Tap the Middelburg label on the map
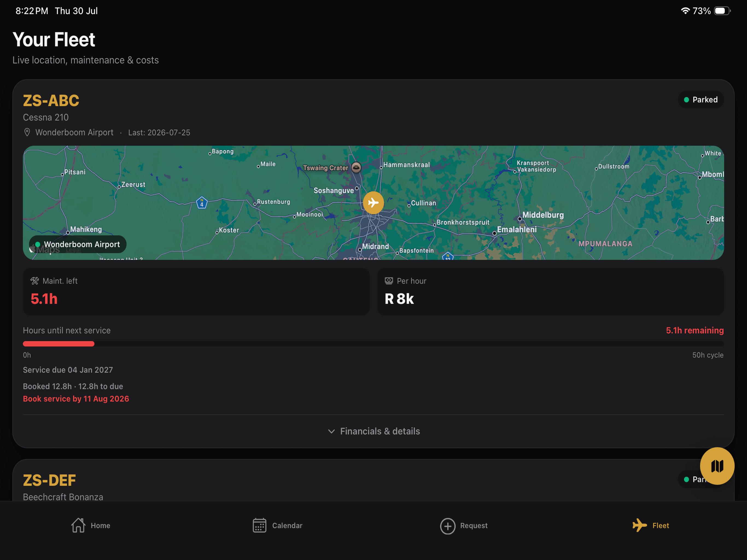Image resolution: width=747 pixels, height=560 pixels. (543, 215)
